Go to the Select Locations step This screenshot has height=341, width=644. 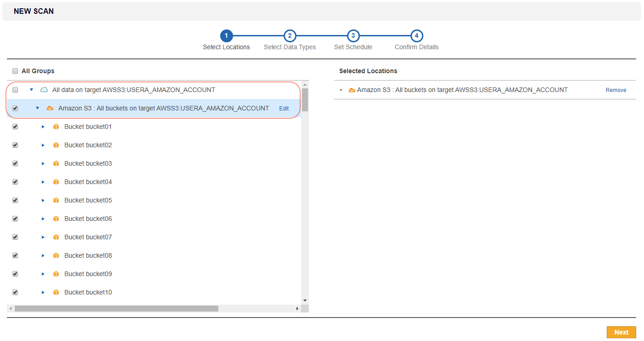click(x=226, y=35)
